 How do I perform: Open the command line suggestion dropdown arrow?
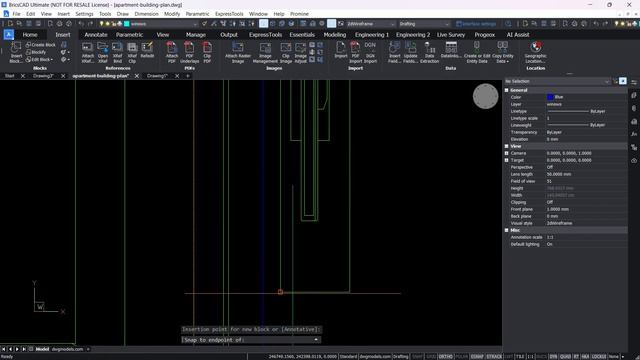point(316,340)
